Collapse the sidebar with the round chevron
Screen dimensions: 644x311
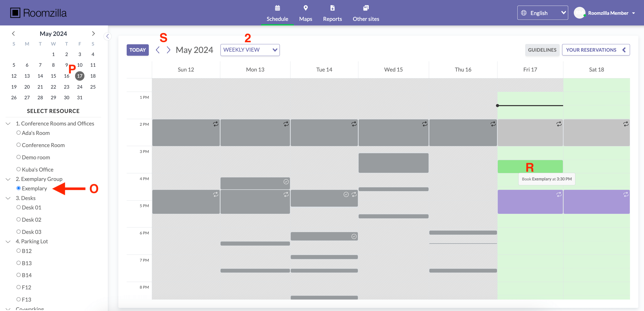click(x=108, y=36)
